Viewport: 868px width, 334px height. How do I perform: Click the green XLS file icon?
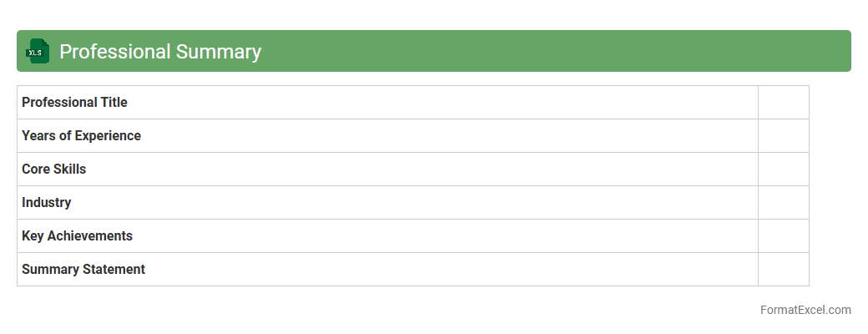point(38,52)
